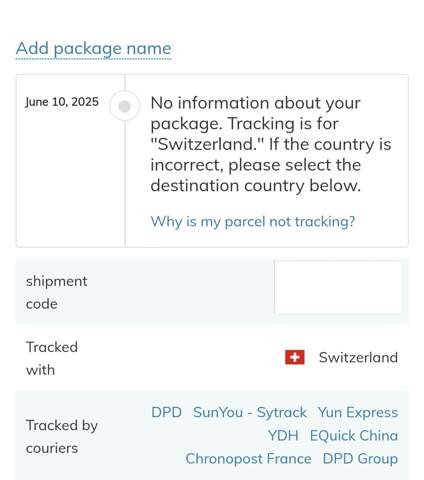Image resolution: width=424 pixels, height=480 pixels.
Task: Open the DPD Group courier link
Action: click(x=360, y=459)
